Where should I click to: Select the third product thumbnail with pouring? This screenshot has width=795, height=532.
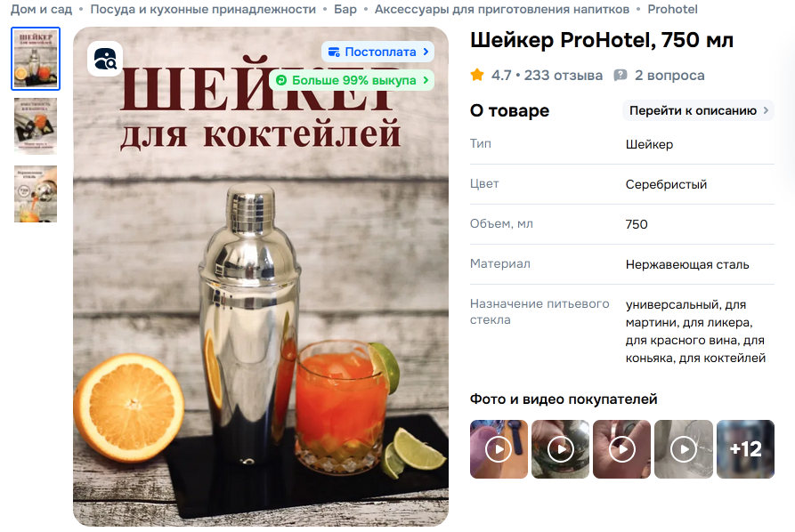coord(36,194)
